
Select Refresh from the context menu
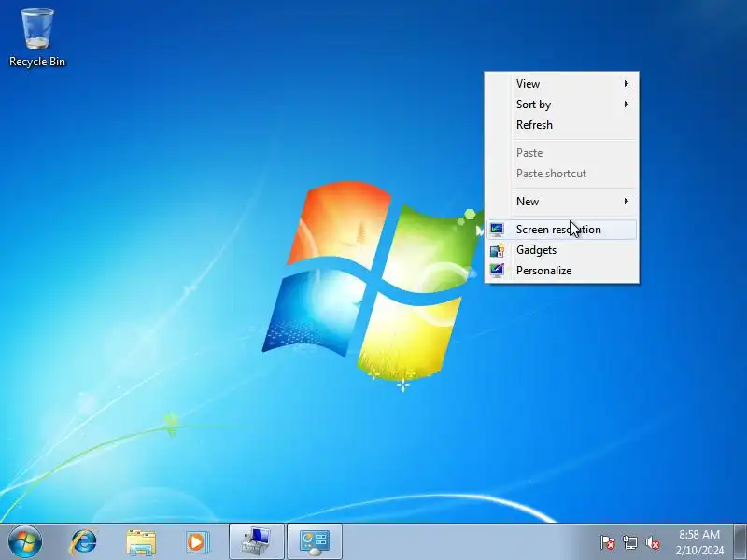[x=562, y=125]
